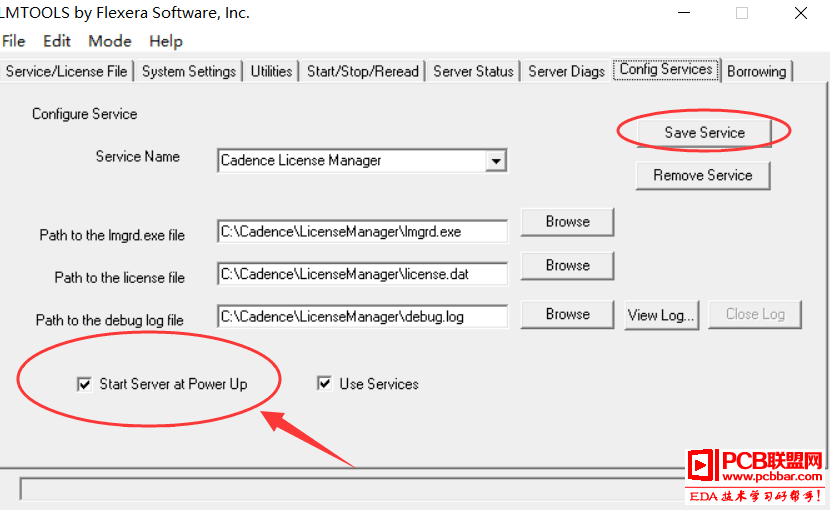Viewport: 830px width, 510px height.
Task: Close the LMTOOLS window
Action: (800, 13)
